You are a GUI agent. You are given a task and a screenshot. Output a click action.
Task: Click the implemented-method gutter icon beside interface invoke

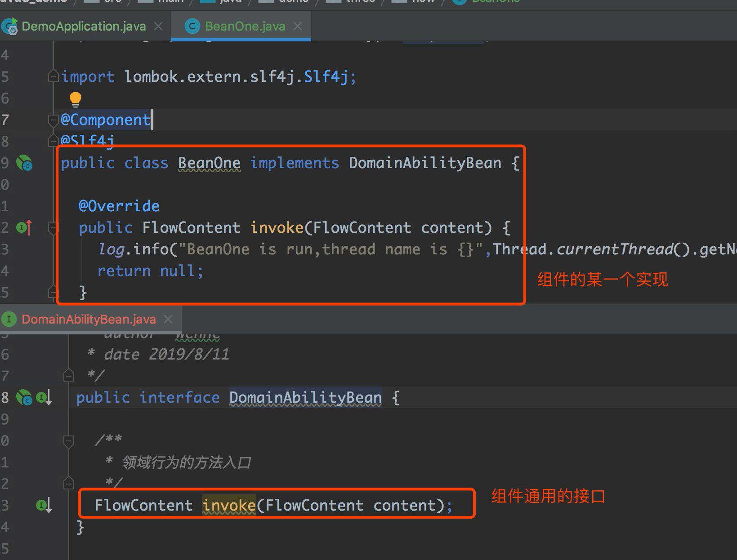[44, 506]
